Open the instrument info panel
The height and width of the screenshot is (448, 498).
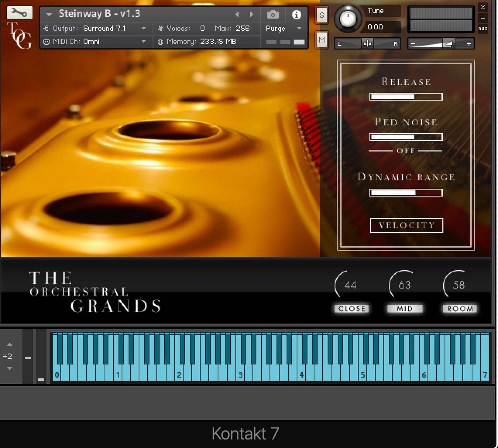point(297,14)
